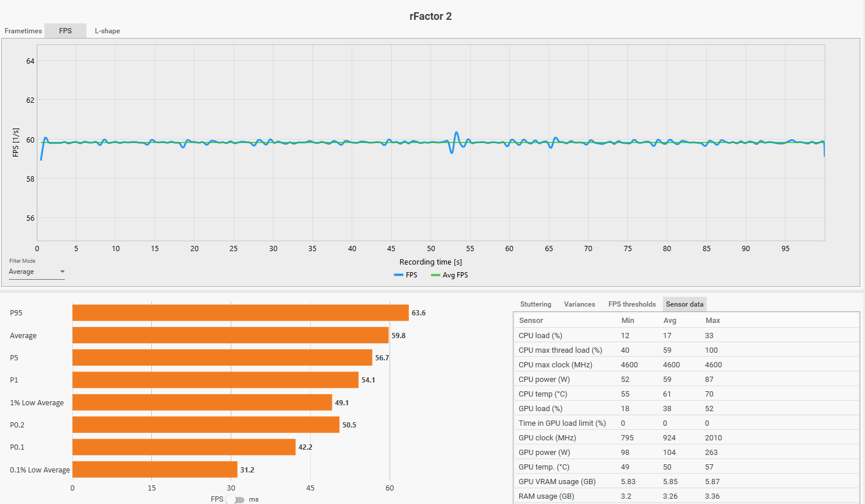Image resolution: width=865 pixels, height=504 pixels.
Task: Click the Avg column header
Action: click(670, 321)
